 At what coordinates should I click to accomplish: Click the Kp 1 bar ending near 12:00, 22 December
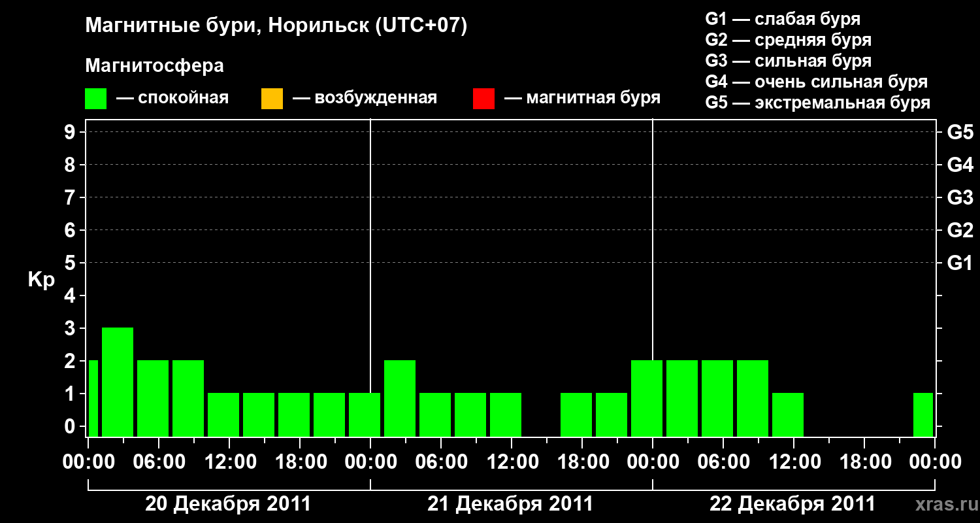[x=788, y=414]
